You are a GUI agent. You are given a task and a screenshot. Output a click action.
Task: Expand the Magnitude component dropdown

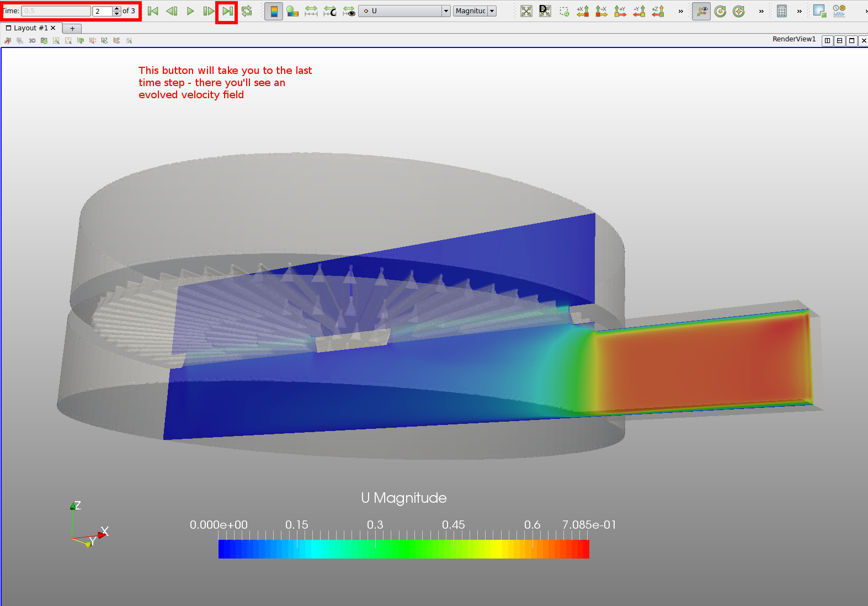click(475, 11)
